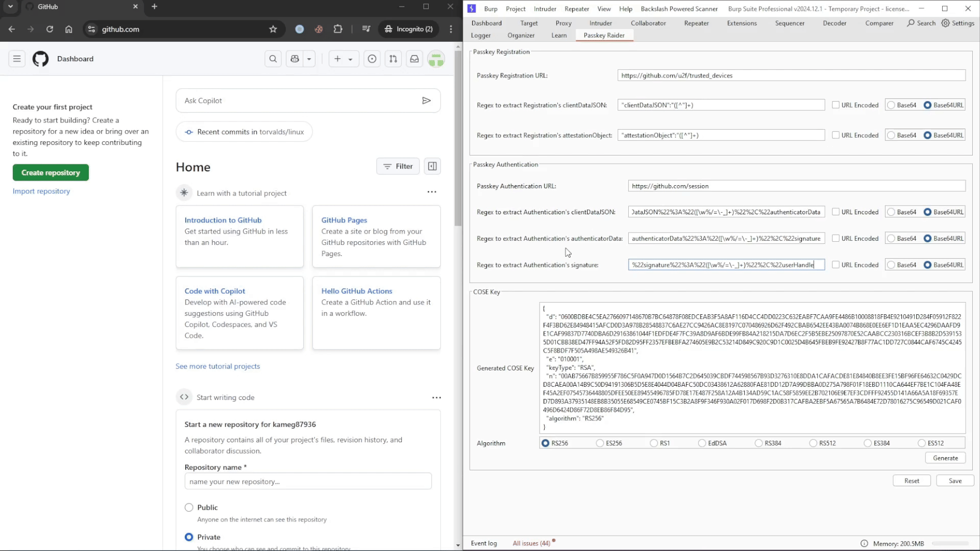This screenshot has height=551, width=980.
Task: Open the GitHub issues icon in the header
Action: click(x=372, y=59)
